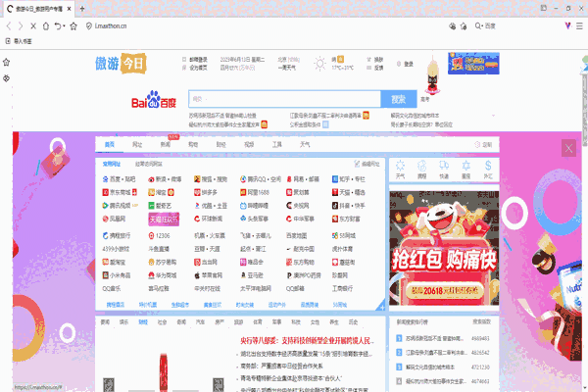
Task: Open the Maxthon main menu hamburger icon
Action: pos(579,25)
